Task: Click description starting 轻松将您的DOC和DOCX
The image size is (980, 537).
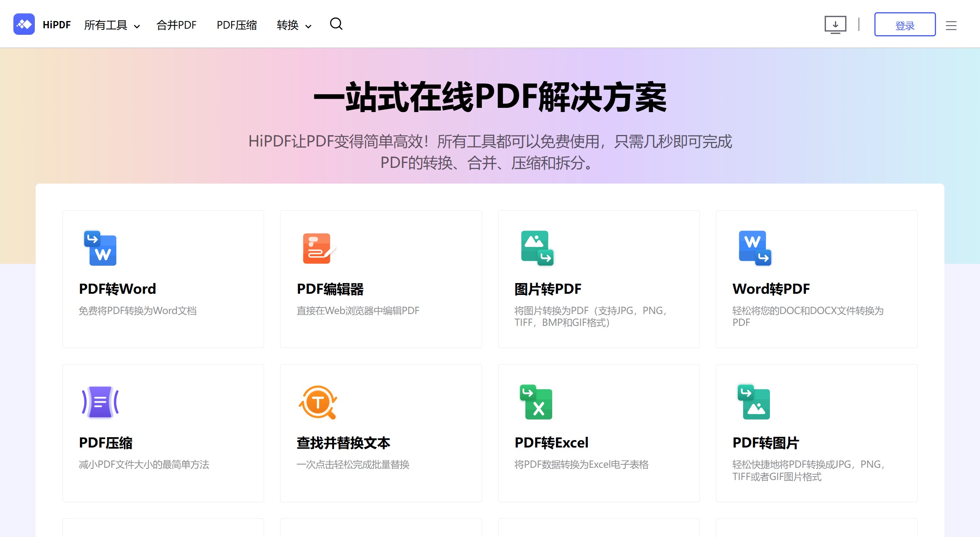Action: 808,316
